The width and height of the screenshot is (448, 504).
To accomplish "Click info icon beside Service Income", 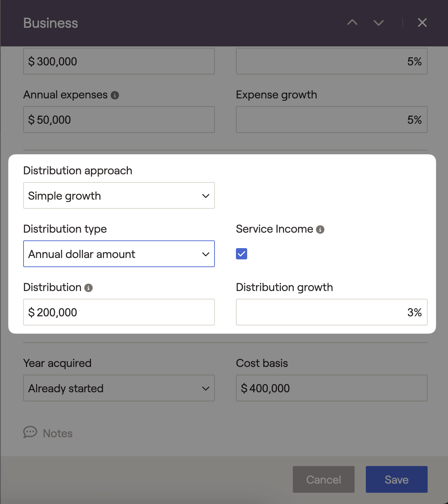I will [320, 230].
